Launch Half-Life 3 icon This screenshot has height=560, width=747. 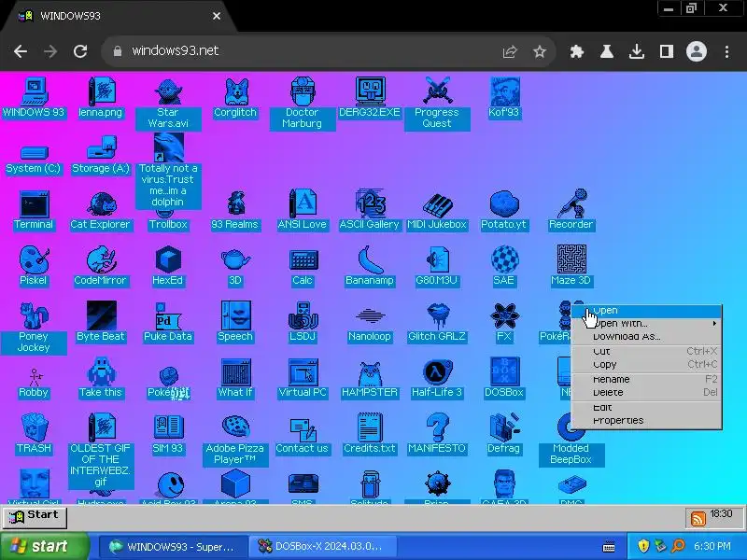[437, 372]
